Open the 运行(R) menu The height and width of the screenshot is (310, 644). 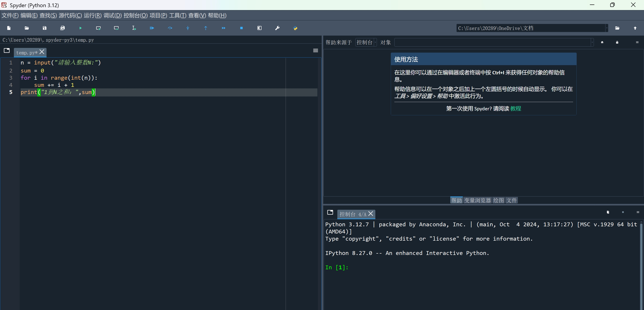pos(93,15)
